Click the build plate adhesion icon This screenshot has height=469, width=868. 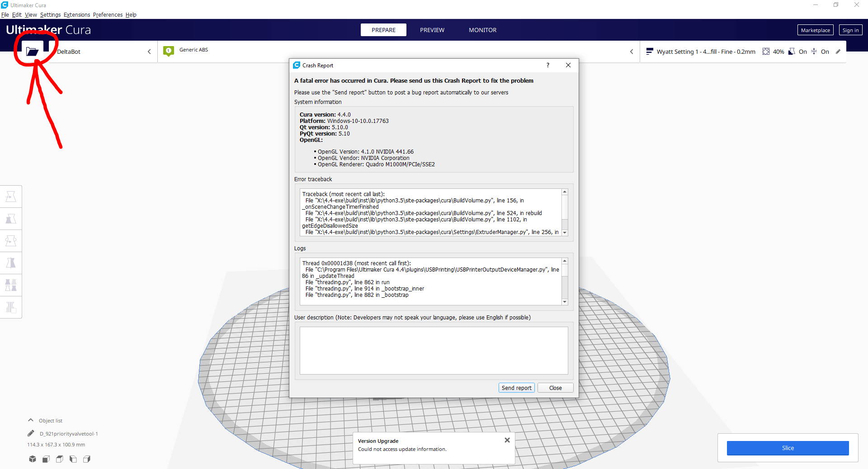point(814,52)
